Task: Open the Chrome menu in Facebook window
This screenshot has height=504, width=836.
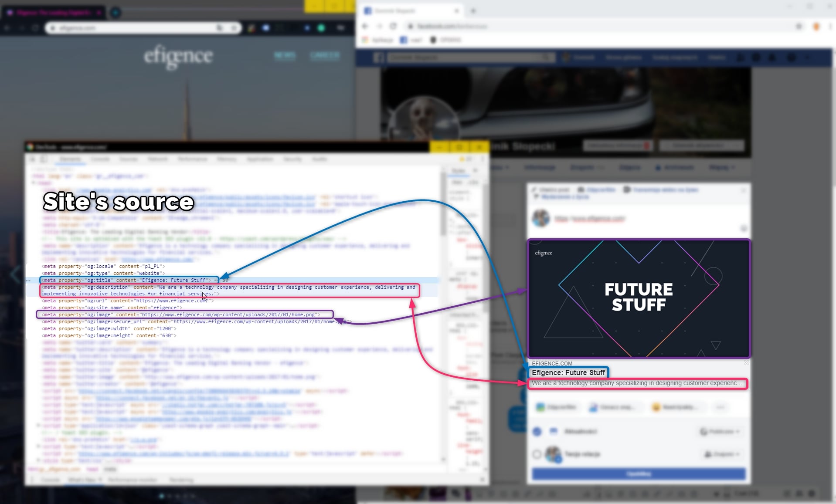Action: coord(830,26)
